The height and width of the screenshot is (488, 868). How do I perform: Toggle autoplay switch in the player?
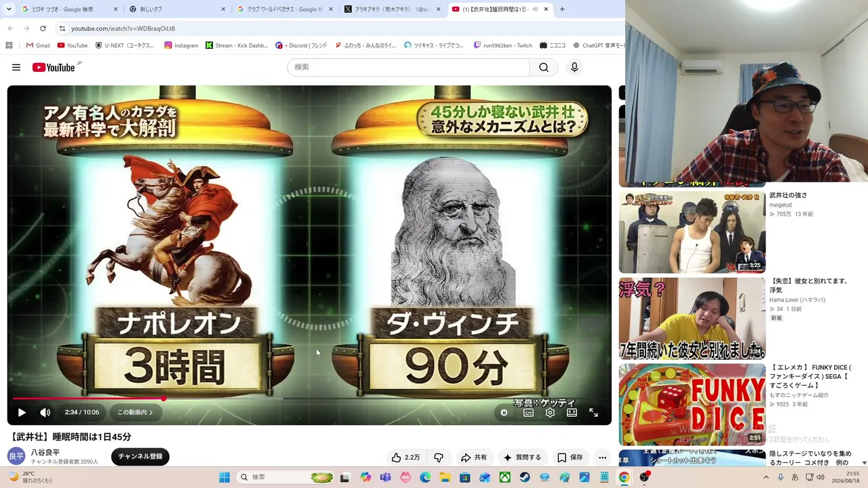[504, 412]
